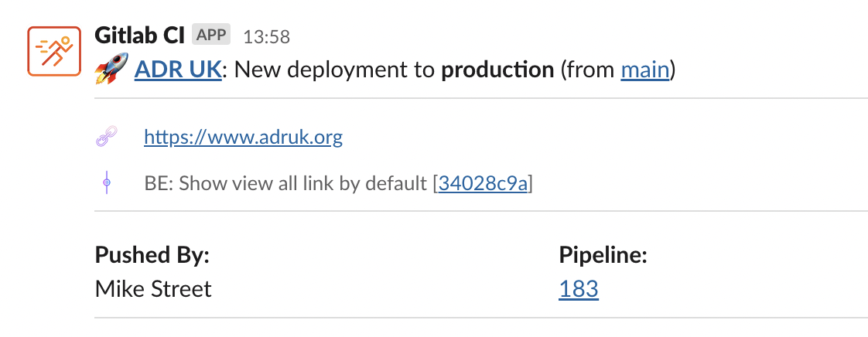The image size is (868, 337).
Task: Click the Pipeline: field label
Action: click(x=603, y=255)
